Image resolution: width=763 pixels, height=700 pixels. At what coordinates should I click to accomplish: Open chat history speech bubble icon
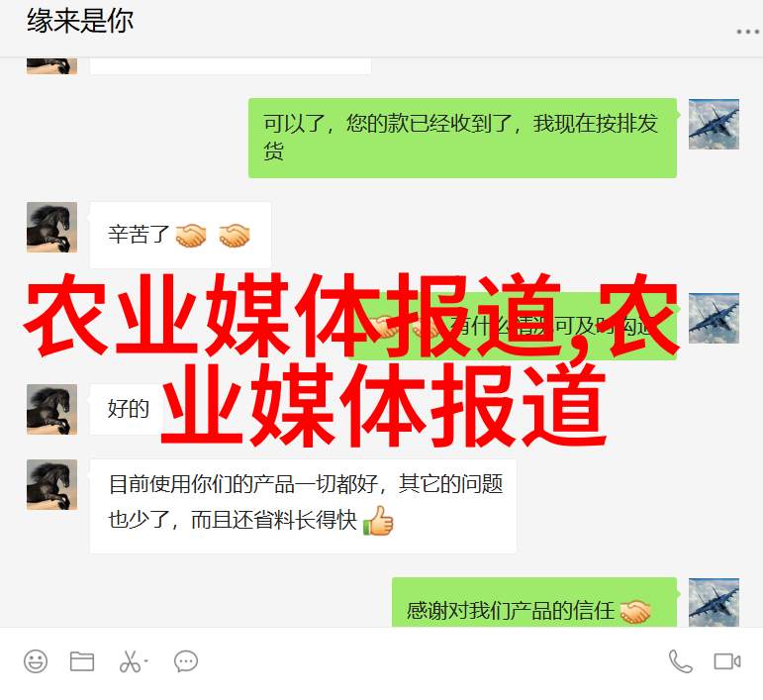186,661
